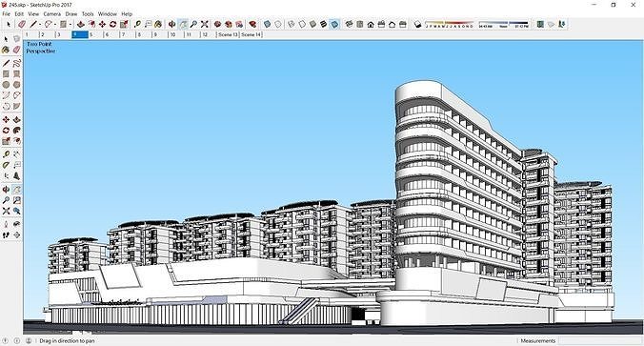Pick the 3D Text tool in the left palette

coord(16,176)
